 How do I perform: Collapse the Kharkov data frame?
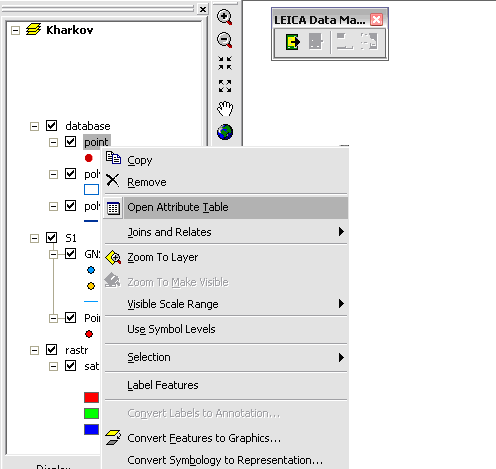click(x=15, y=30)
